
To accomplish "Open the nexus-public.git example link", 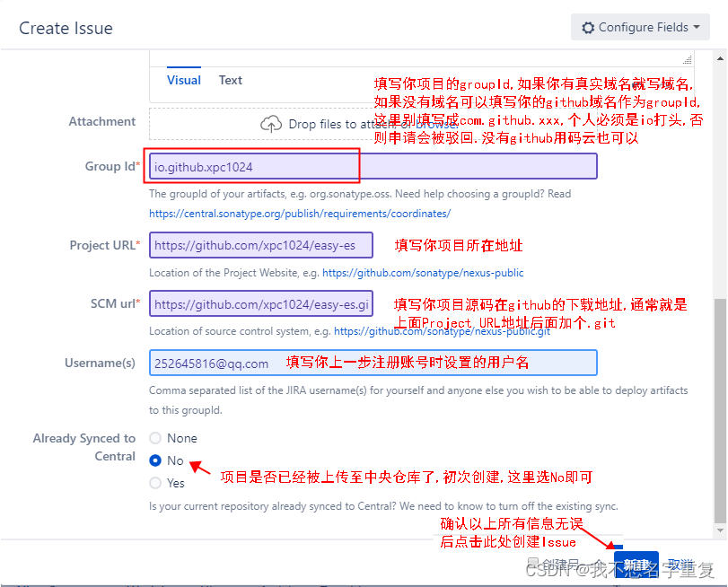I will 442,331.
